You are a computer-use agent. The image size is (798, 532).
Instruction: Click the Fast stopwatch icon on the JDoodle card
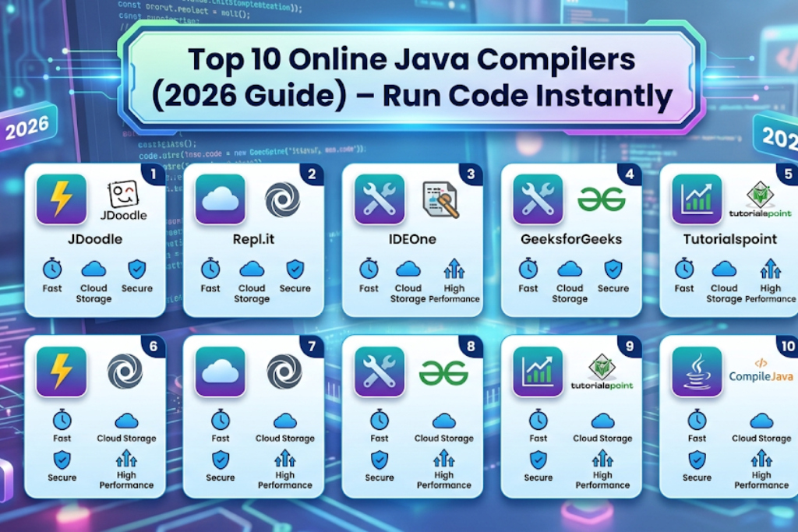52,269
